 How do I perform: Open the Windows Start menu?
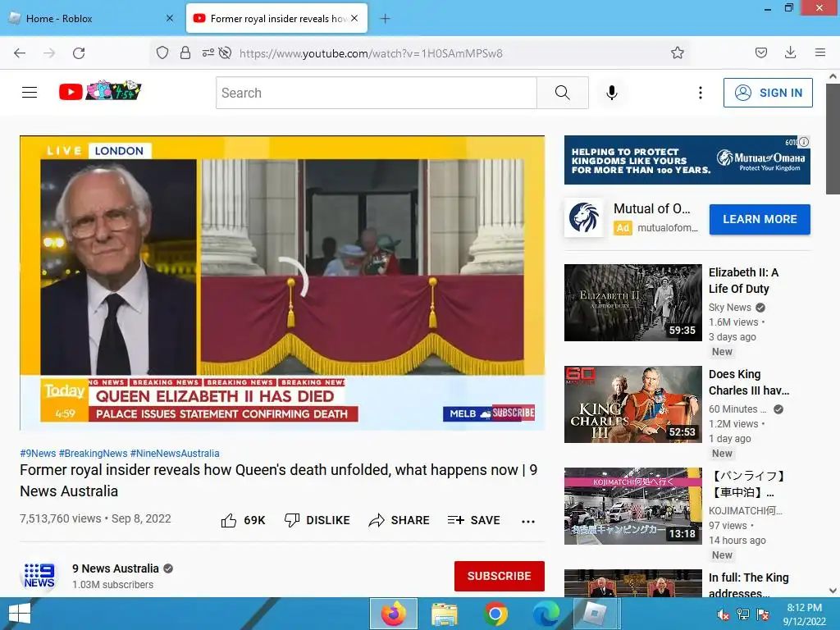click(x=20, y=614)
